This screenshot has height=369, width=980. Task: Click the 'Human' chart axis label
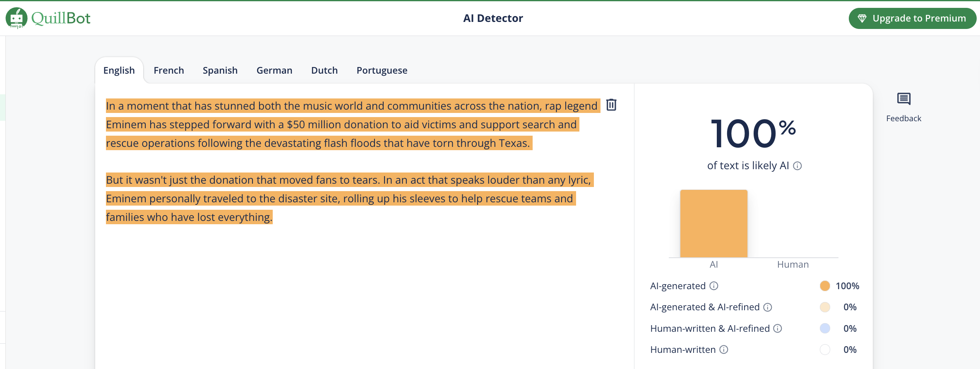pyautogui.click(x=793, y=264)
